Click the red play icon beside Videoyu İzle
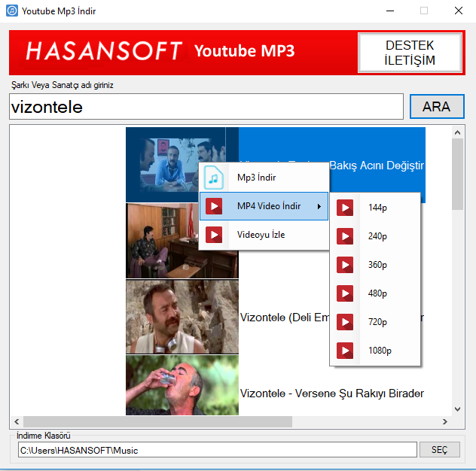 coord(214,235)
